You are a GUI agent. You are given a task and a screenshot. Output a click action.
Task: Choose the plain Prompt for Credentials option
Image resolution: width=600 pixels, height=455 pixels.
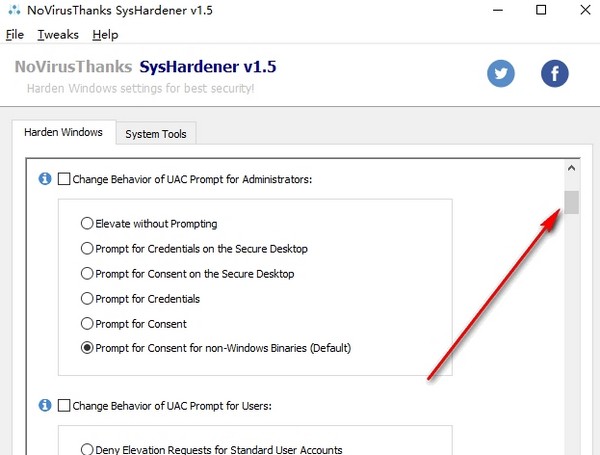(87, 298)
